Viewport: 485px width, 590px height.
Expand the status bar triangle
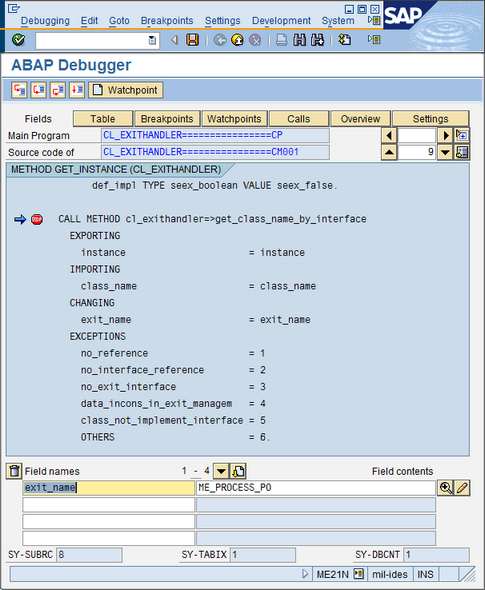(305, 574)
